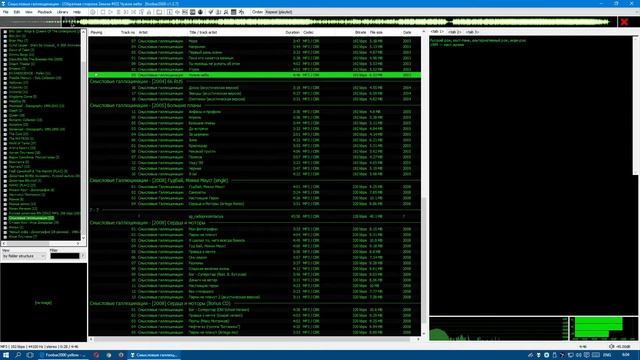The width and height of the screenshot is (640, 360).
Task: Click the volume icon in status bar
Action: [611, 347]
